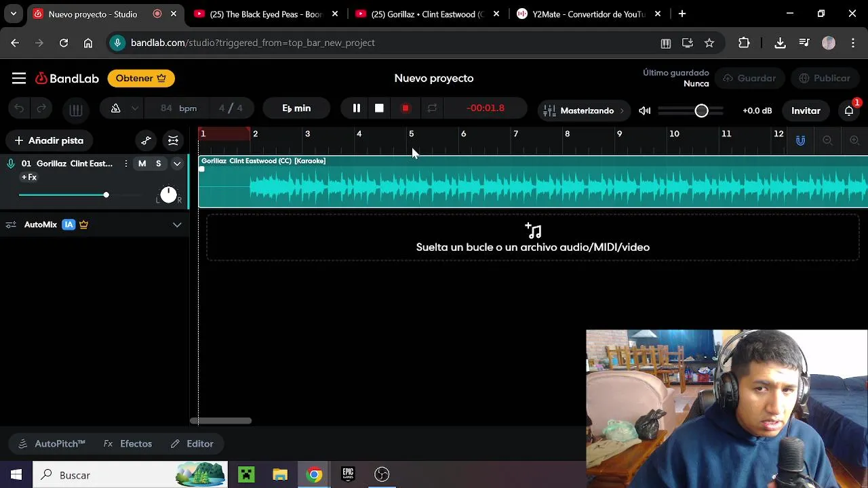
Task: Open track 01 three-dot options menu
Action: click(125, 163)
